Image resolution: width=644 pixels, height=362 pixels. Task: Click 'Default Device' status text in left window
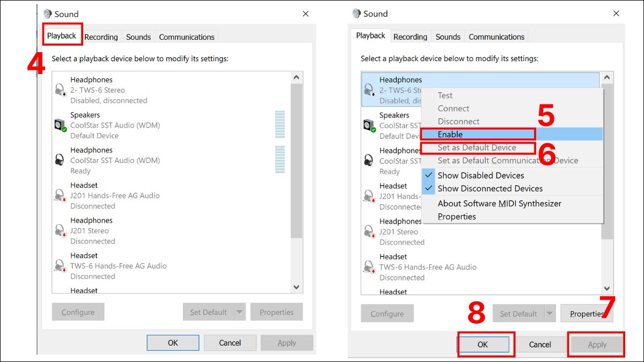click(94, 136)
